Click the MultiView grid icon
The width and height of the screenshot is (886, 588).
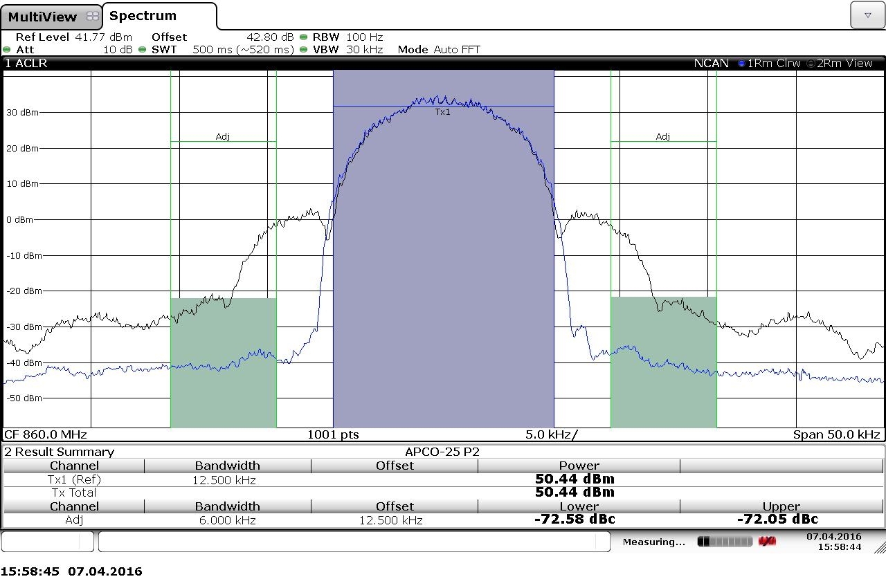[x=92, y=17]
